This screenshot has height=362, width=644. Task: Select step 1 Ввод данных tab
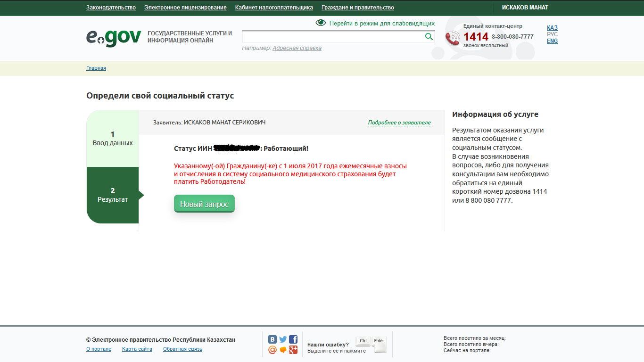pos(113,139)
